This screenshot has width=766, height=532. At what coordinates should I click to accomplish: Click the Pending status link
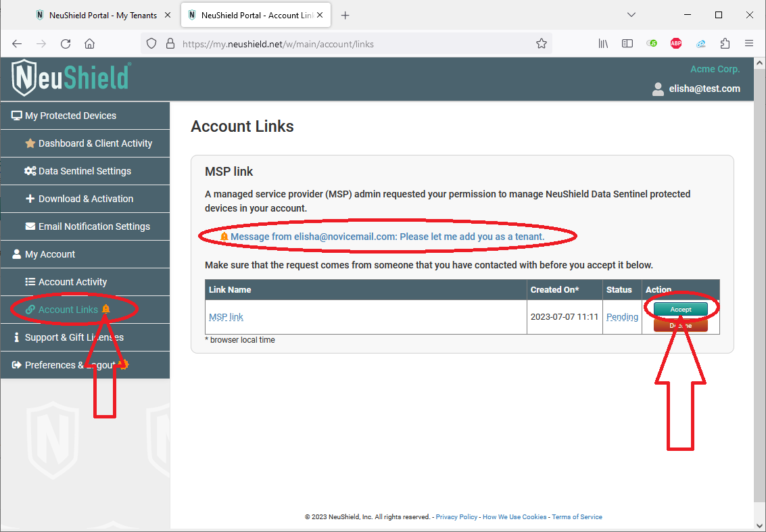coord(622,317)
